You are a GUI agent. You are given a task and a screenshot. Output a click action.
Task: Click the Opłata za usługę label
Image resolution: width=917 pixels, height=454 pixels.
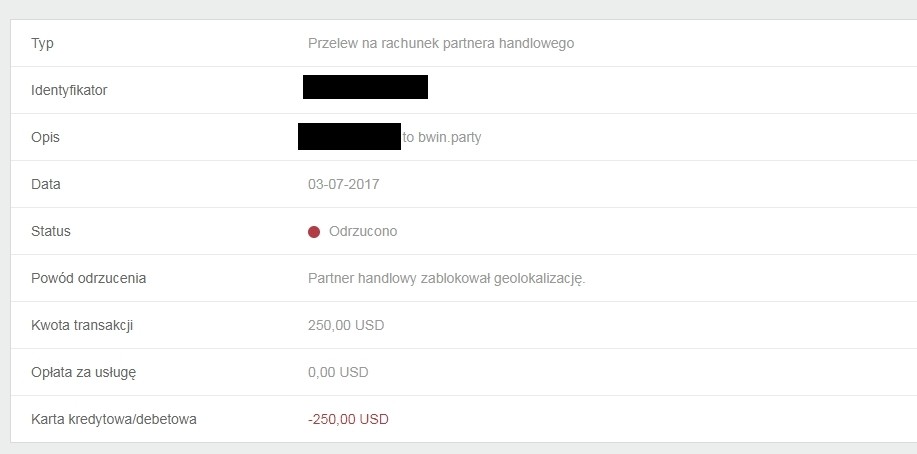coord(84,373)
